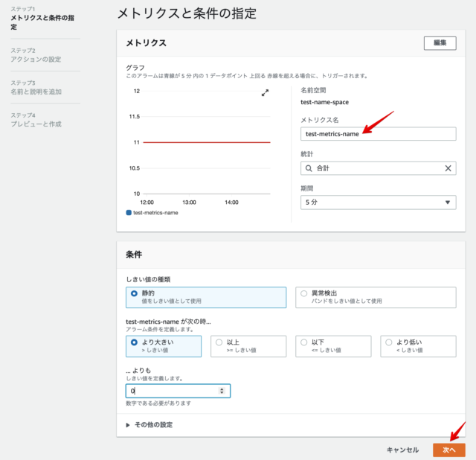The image size is (476, 460).
Task: Select the 異常検出 threshold type radio
Action: tap(304, 293)
